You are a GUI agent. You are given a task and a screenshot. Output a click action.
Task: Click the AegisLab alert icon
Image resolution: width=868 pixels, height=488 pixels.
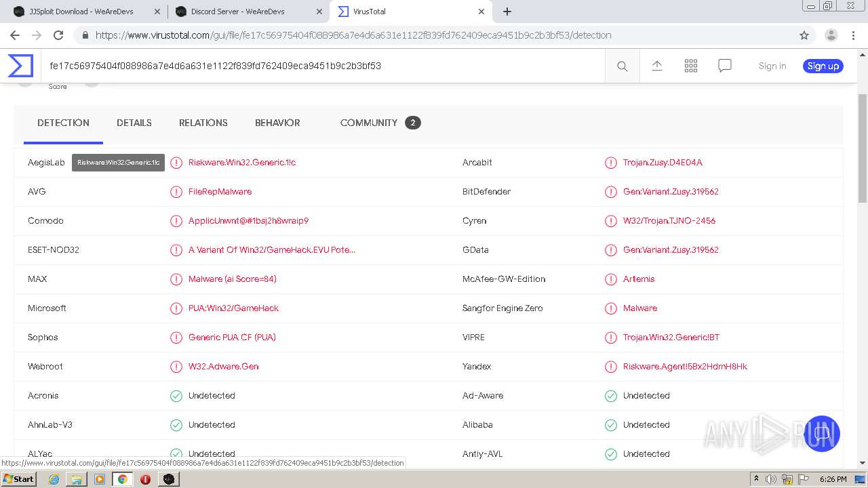176,163
